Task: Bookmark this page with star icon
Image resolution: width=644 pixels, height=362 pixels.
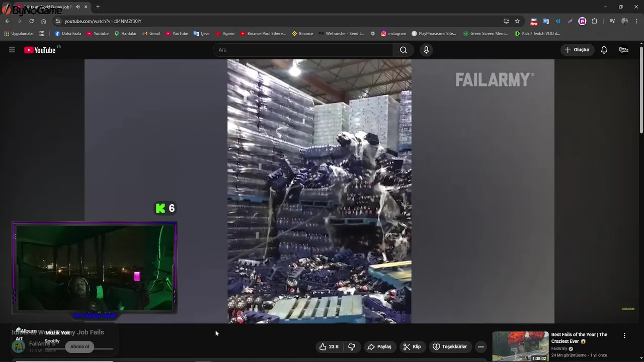Action: [x=517, y=21]
